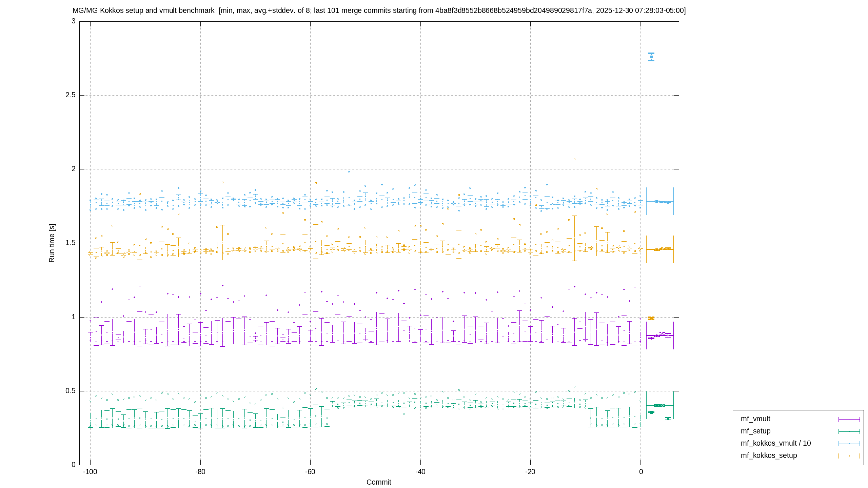Click the lone blue star point just below 2

pyautogui.click(x=349, y=172)
